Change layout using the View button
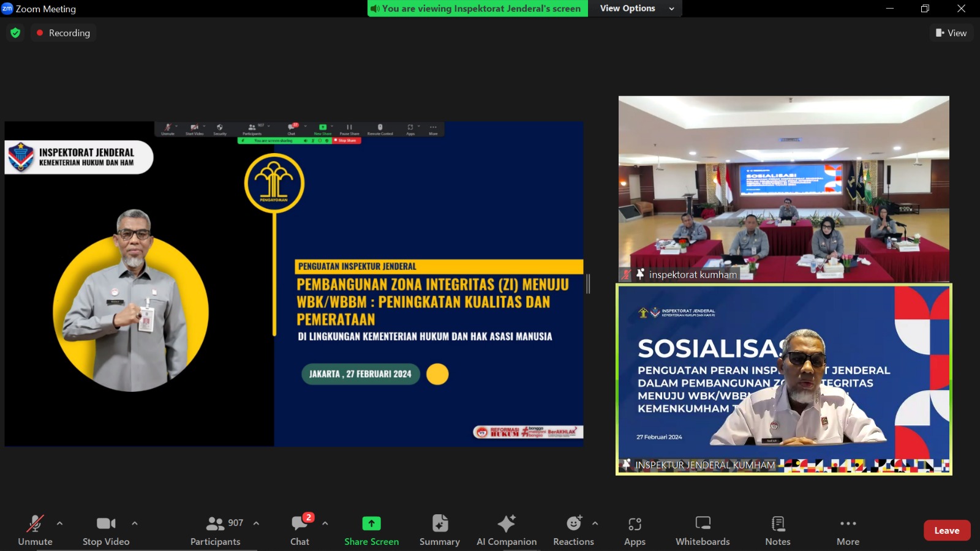980x551 pixels. 951,33
